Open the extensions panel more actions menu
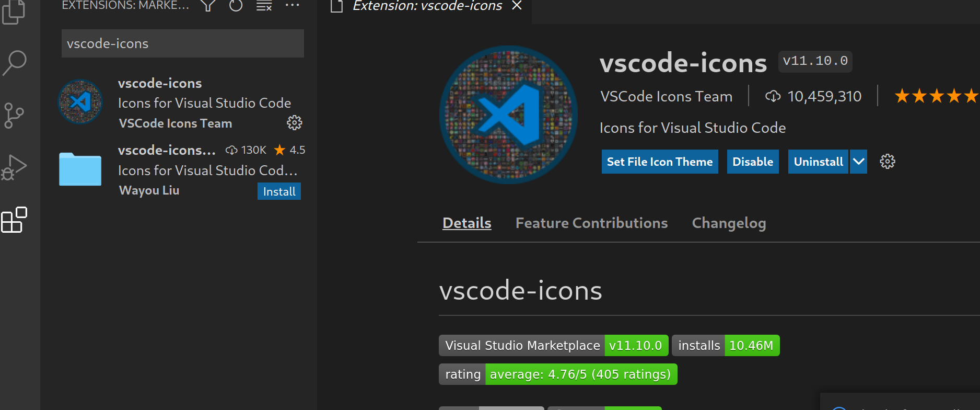The height and width of the screenshot is (410, 980). (293, 6)
